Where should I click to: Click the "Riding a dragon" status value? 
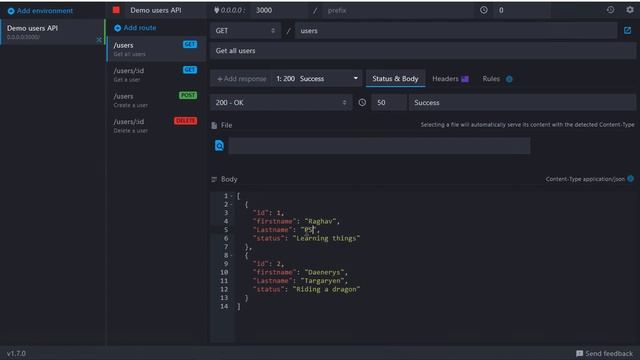point(326,289)
